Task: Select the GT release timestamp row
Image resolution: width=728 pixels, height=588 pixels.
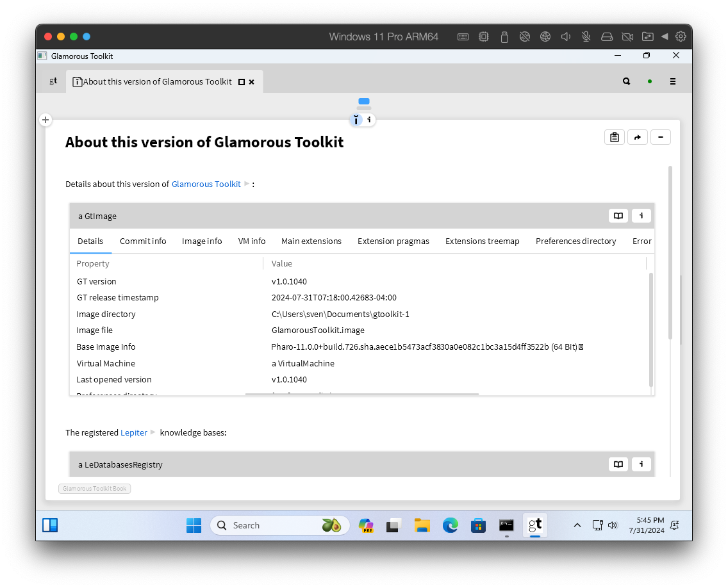Action: (360, 297)
